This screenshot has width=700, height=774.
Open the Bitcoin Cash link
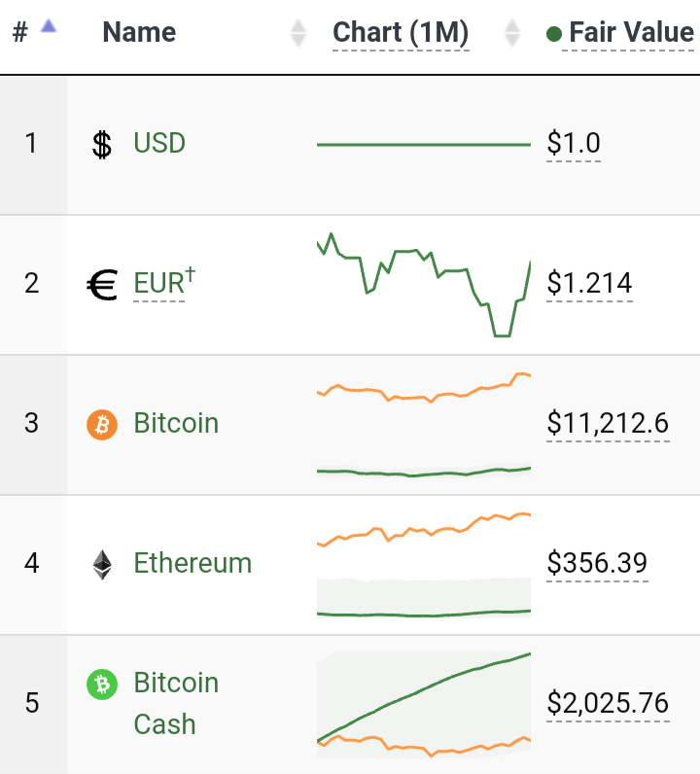point(176,703)
